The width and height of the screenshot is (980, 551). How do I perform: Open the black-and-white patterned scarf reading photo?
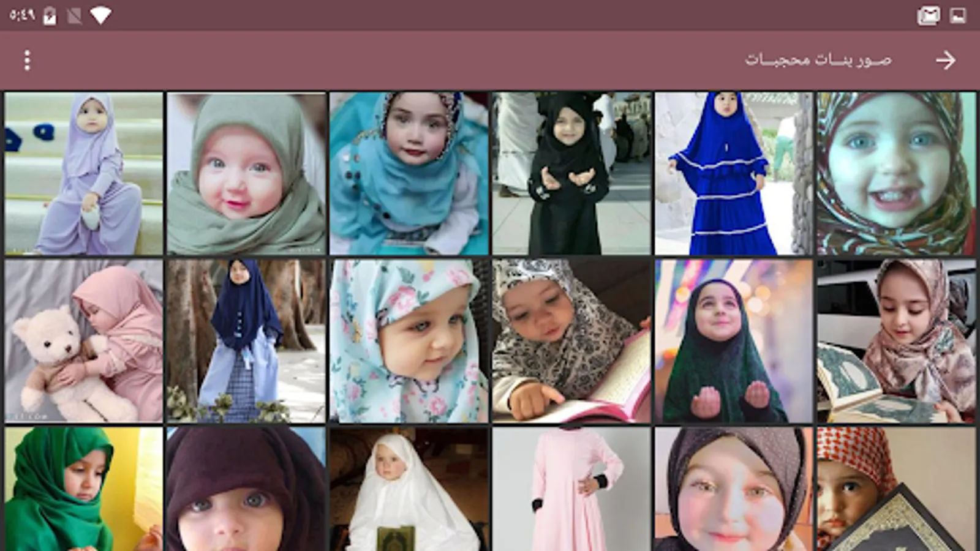click(571, 341)
